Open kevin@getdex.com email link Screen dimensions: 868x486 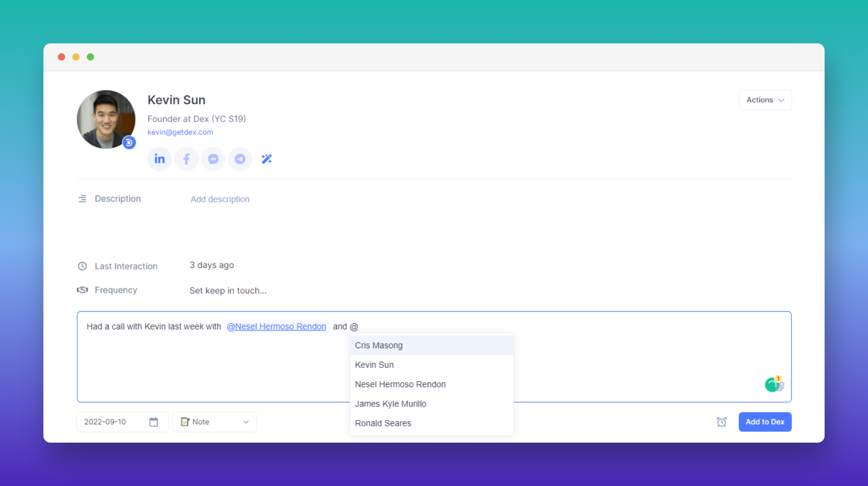coord(180,132)
